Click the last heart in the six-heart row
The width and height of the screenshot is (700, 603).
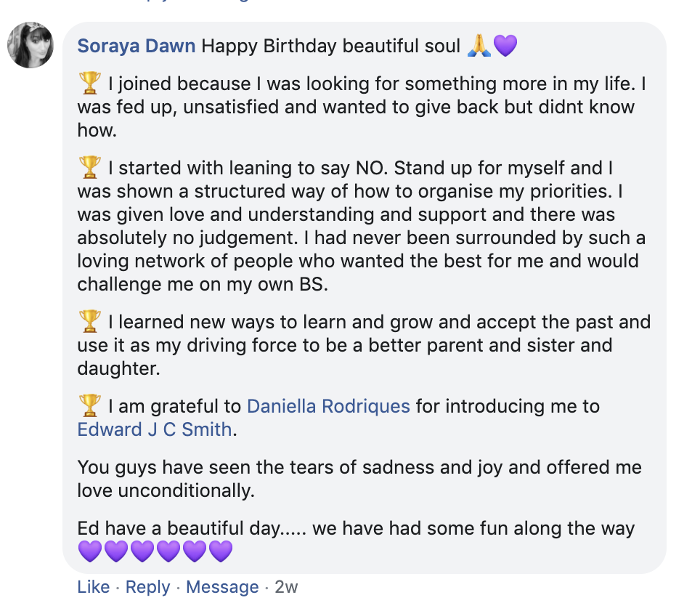coord(221,551)
